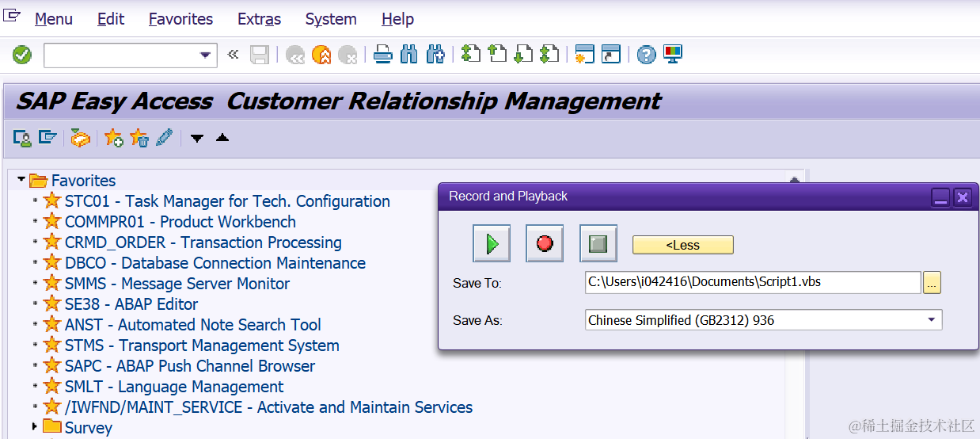Open the System menu
Screen dimensions: 980x439
pyautogui.click(x=331, y=19)
